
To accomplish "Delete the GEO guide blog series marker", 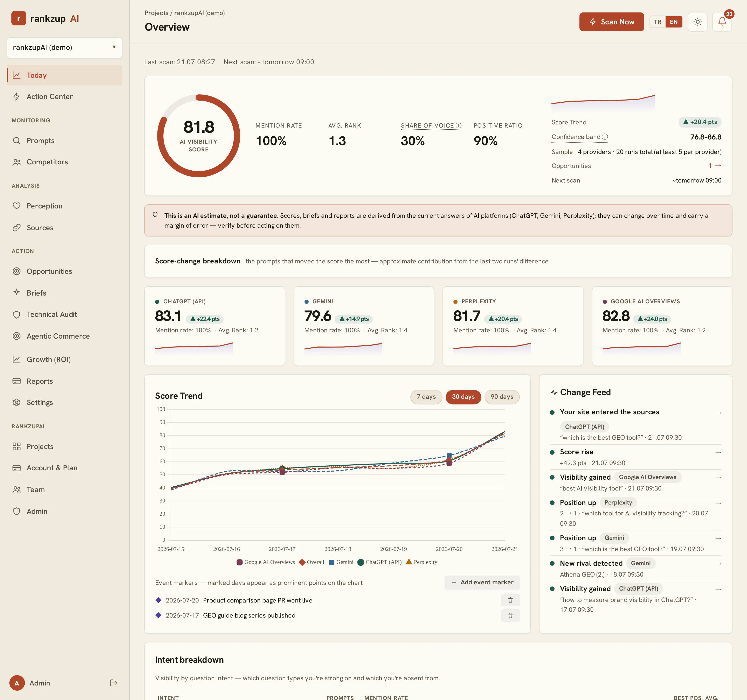I will pos(510,615).
